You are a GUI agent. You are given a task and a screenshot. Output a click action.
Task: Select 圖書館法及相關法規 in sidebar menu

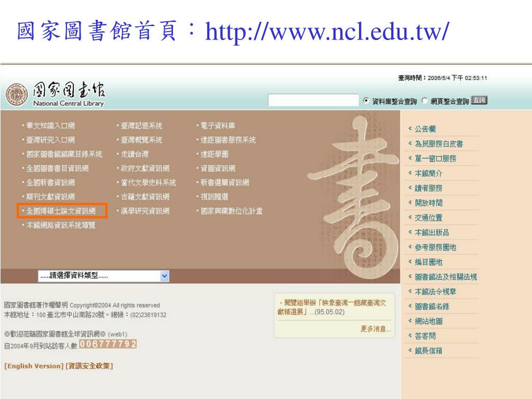coord(446,277)
